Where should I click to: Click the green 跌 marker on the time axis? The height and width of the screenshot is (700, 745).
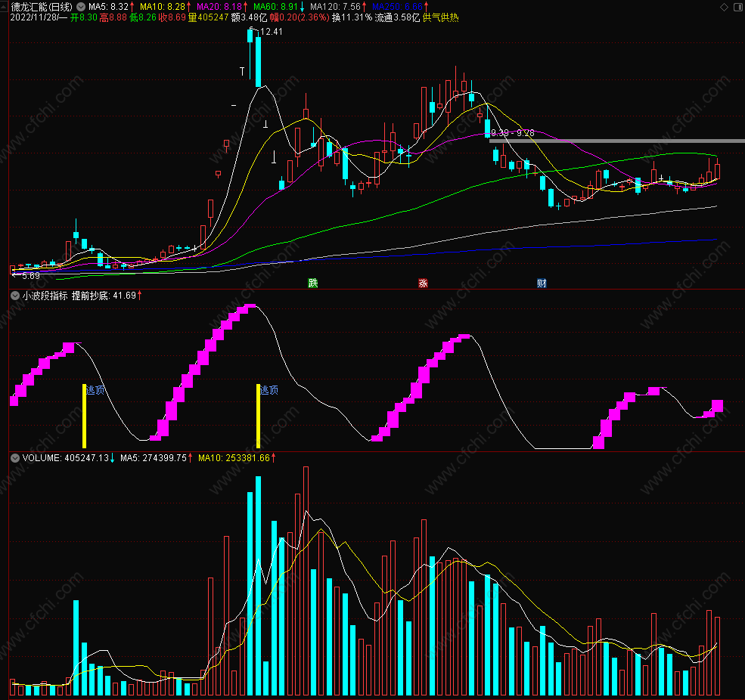312,283
